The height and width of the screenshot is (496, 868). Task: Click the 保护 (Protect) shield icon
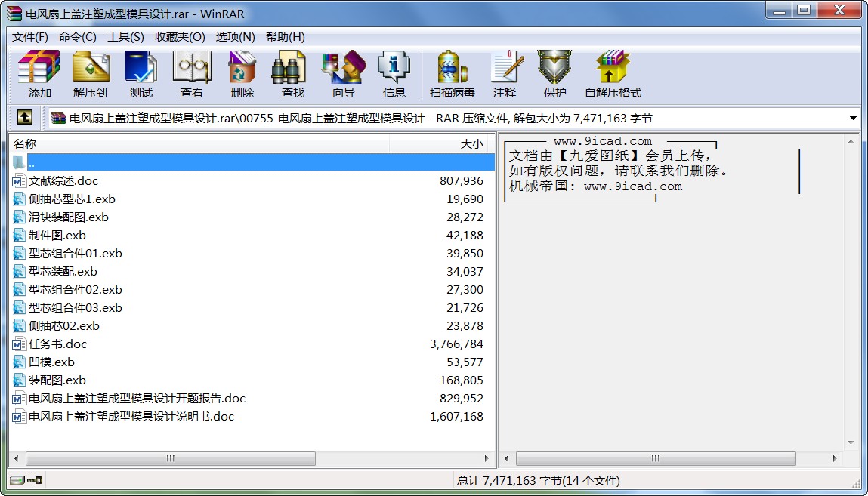click(554, 74)
